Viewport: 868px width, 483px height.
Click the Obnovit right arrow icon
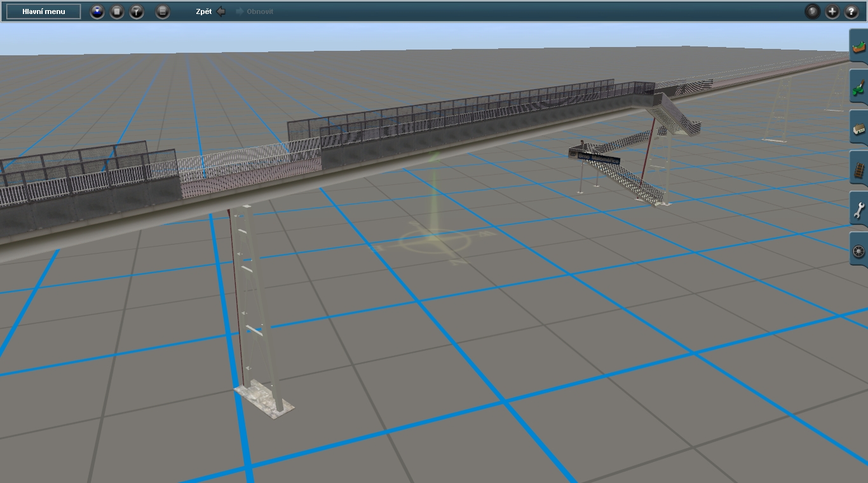[240, 11]
